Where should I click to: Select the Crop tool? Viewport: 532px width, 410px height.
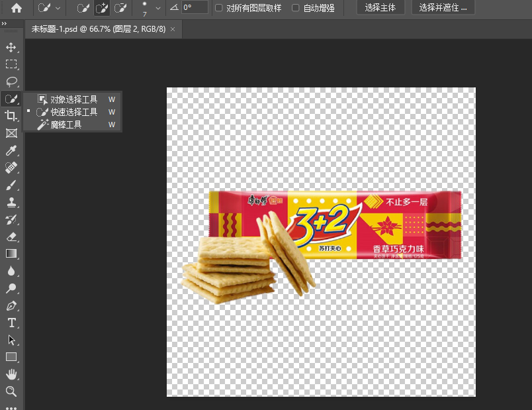(11, 116)
